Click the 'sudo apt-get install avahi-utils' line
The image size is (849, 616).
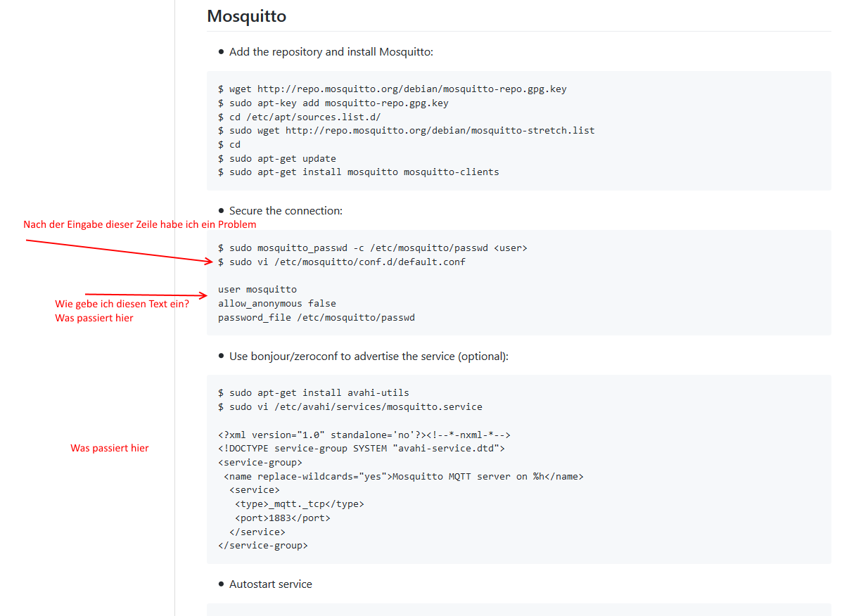314,393
